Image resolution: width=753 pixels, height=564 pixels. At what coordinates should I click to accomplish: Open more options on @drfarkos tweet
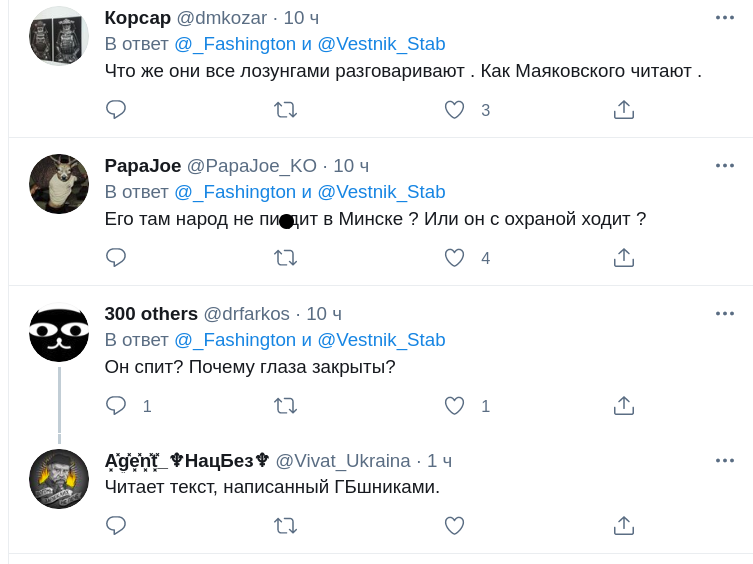click(x=725, y=313)
